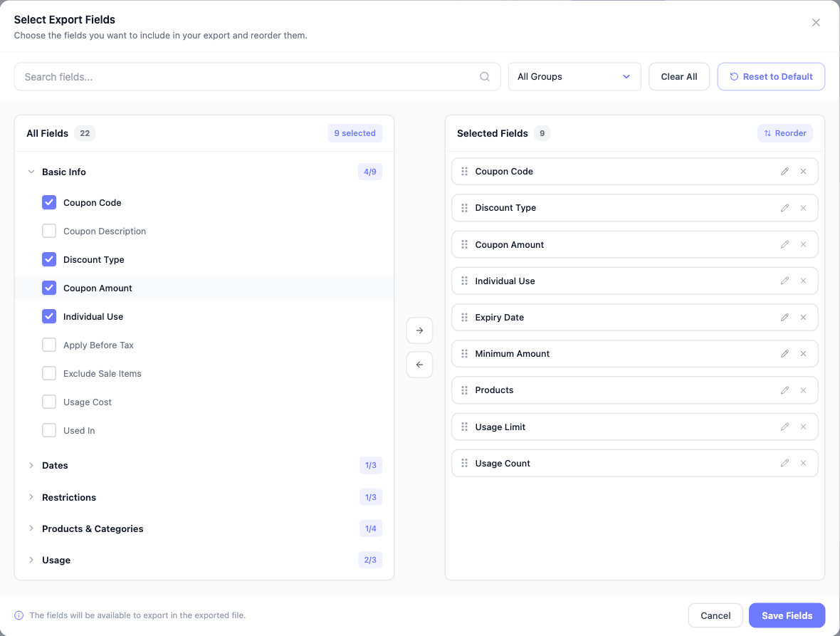Viewport: 840px width, 636px height.
Task: Expand the Products & Categories group
Action: click(31, 528)
